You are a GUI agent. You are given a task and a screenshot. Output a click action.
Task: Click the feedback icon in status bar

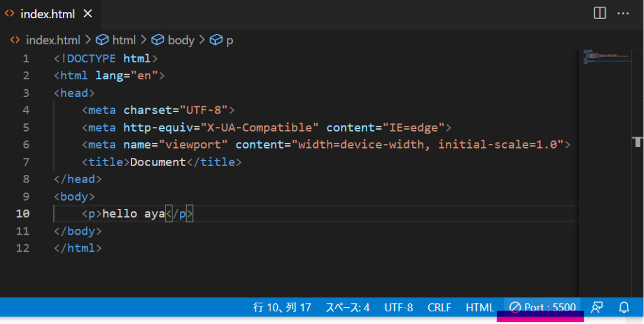(597, 308)
